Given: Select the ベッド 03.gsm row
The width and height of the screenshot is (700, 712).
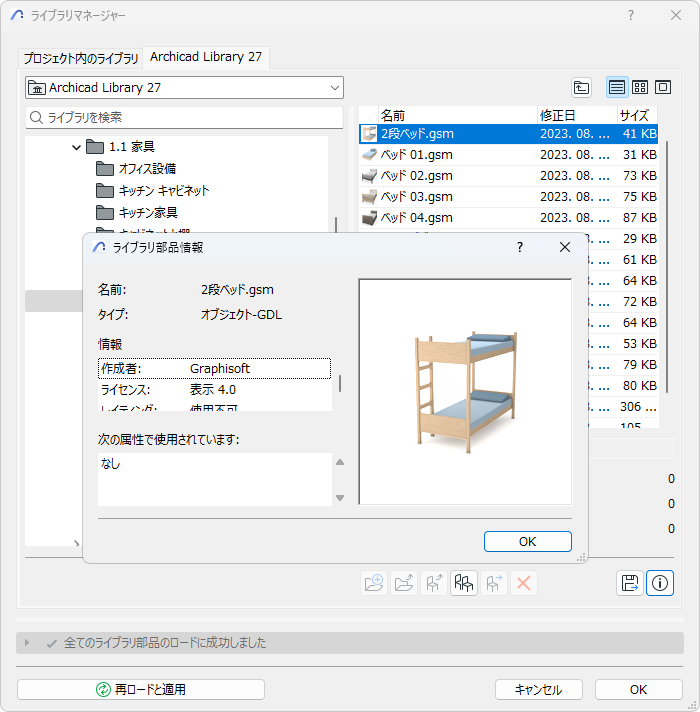Looking at the screenshot, I should point(508,197).
